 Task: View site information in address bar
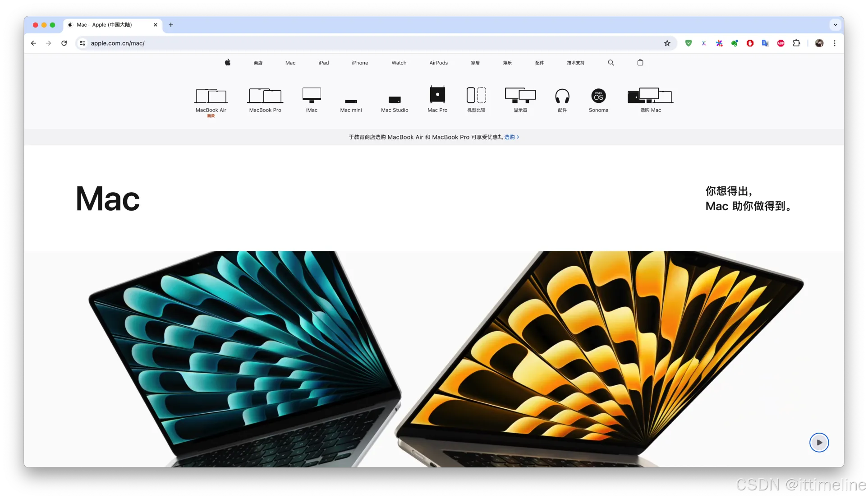83,43
